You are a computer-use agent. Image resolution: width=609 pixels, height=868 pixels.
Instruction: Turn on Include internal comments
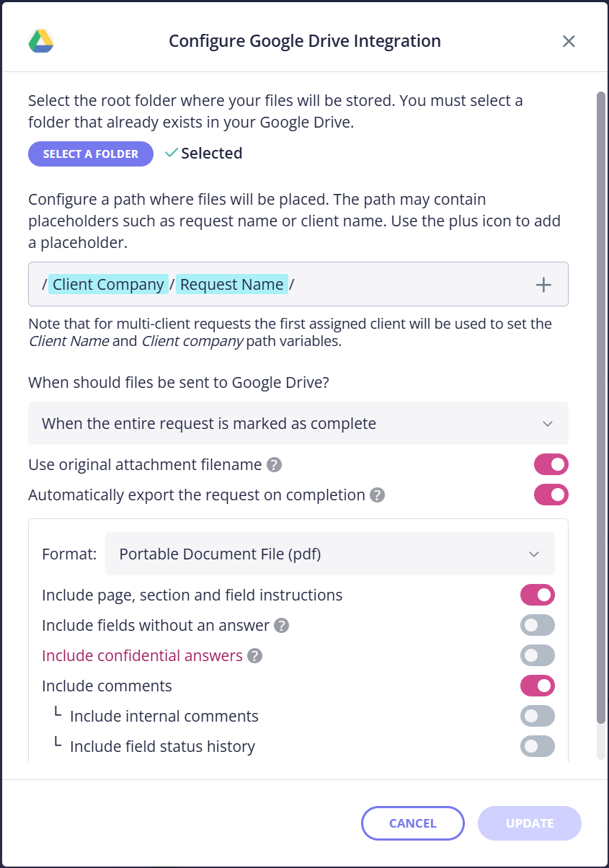point(538,716)
